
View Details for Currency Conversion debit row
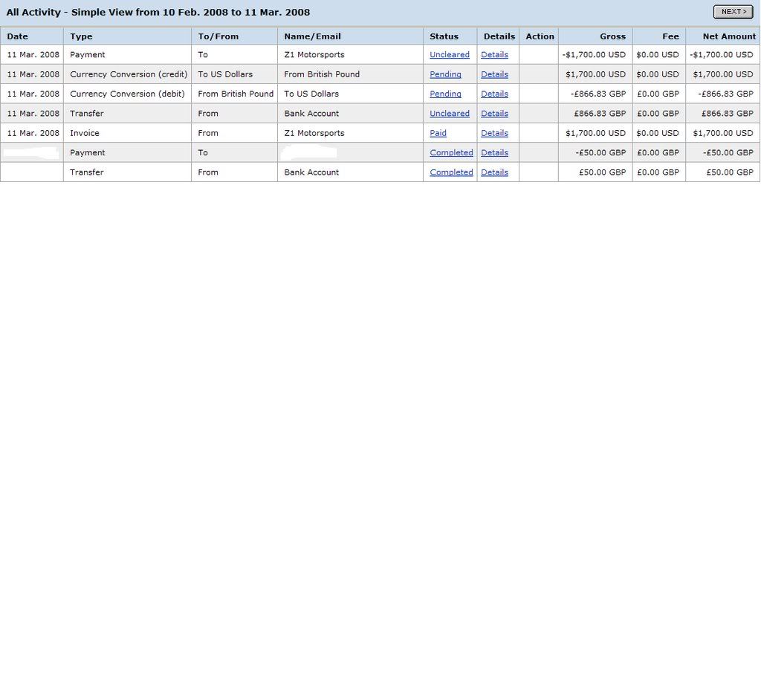click(494, 94)
